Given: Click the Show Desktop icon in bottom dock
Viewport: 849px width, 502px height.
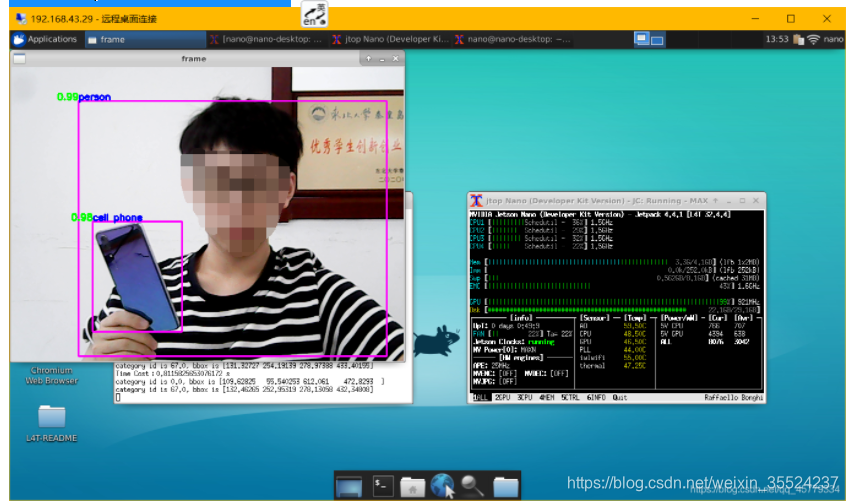Looking at the screenshot, I should (349, 486).
